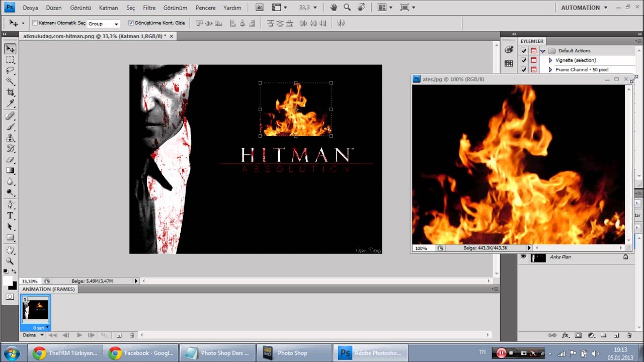Select the Lasso tool
The image size is (644, 362).
point(10,70)
